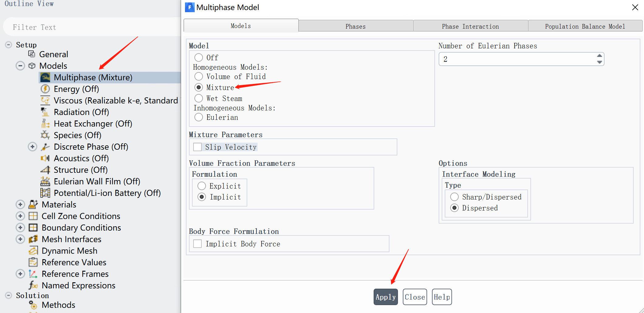Viewport: 644px width, 313px height.
Task: Open the Phase Interaction tab
Action: pyautogui.click(x=470, y=26)
